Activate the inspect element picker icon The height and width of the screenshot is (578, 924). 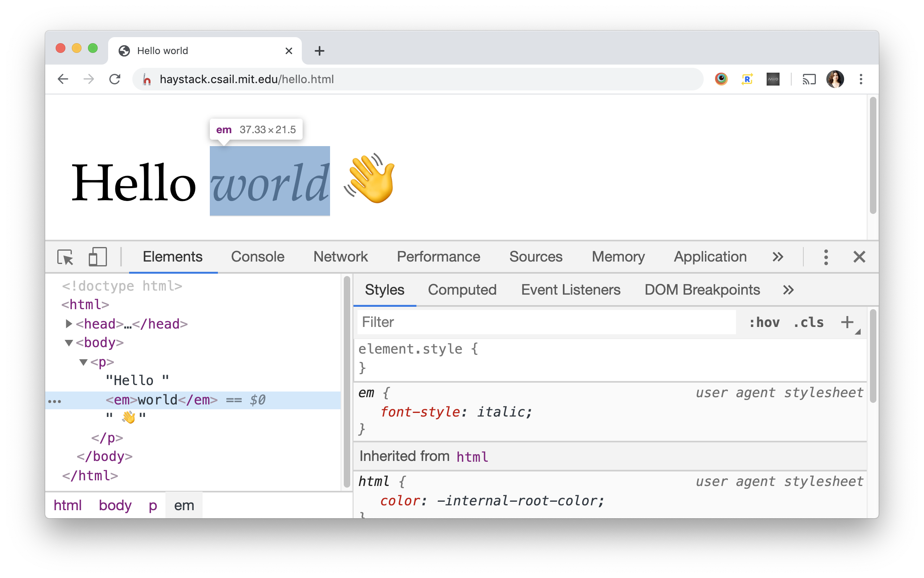pyautogui.click(x=65, y=257)
